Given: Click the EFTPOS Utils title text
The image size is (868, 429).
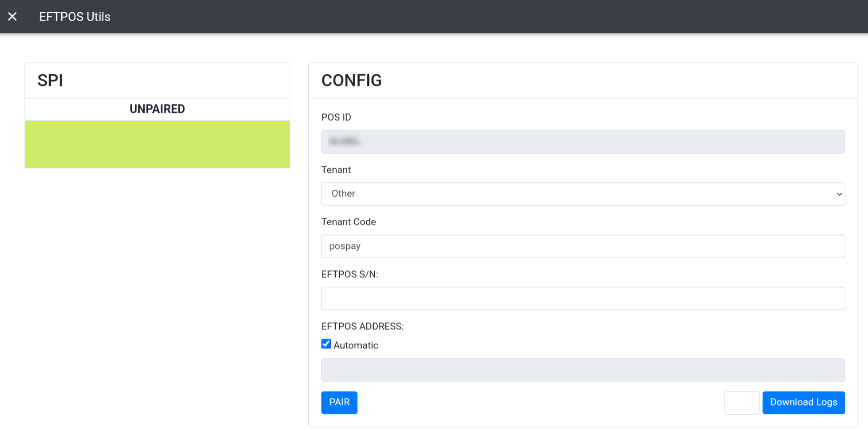Looking at the screenshot, I should [x=75, y=17].
